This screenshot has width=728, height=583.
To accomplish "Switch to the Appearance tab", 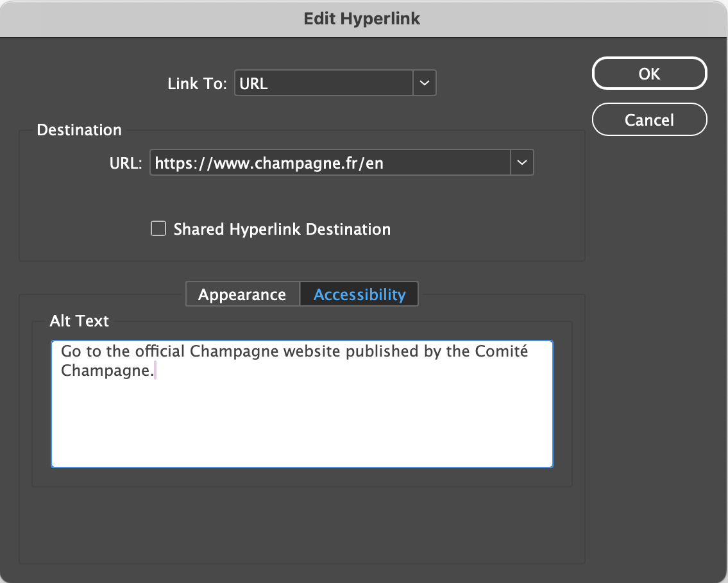I will [x=242, y=294].
